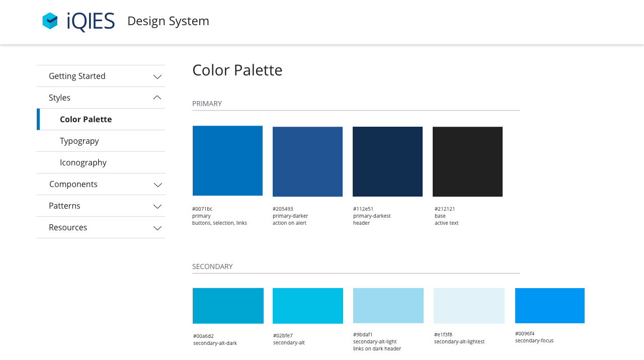Expand the Getting Started chevron
644x360 pixels.
[x=157, y=76]
